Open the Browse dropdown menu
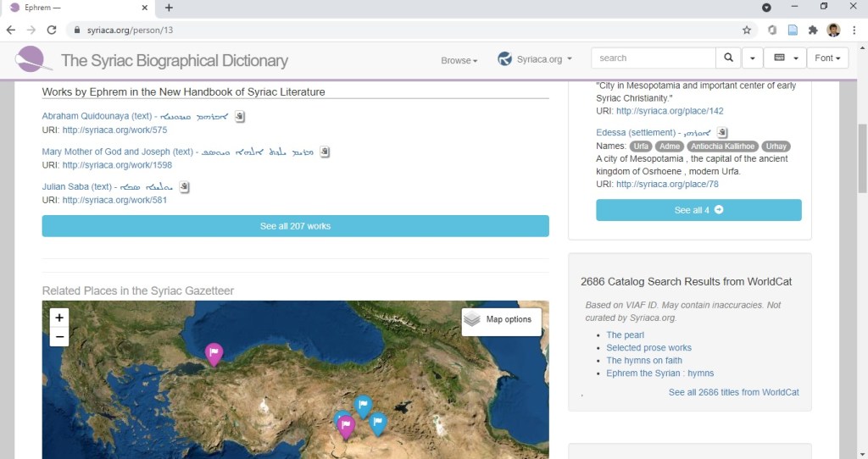868x459 pixels. coord(459,60)
